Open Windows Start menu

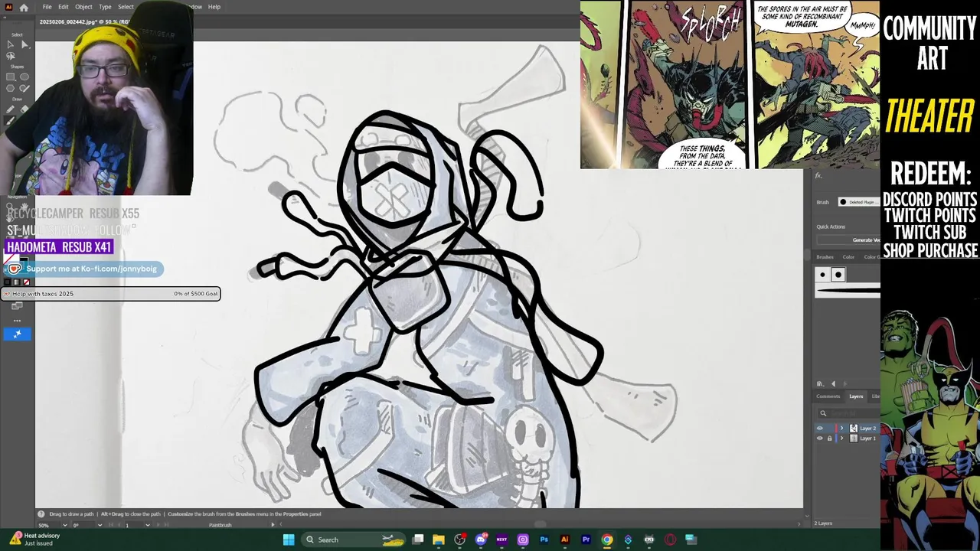tap(289, 540)
